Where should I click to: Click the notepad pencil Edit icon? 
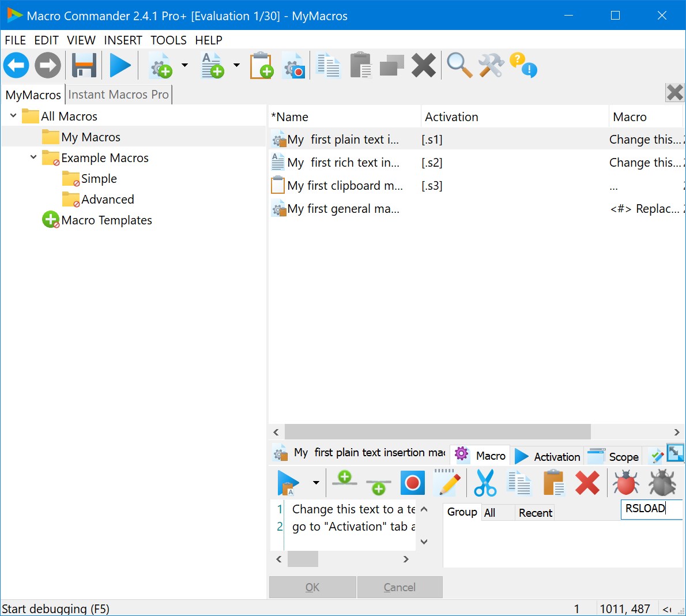(447, 482)
